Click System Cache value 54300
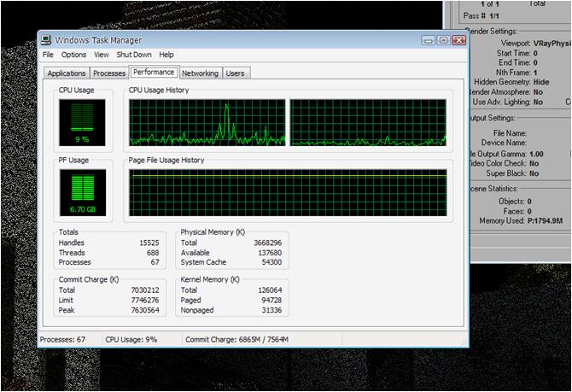Image resolution: width=572 pixels, height=392 pixels. click(x=271, y=262)
